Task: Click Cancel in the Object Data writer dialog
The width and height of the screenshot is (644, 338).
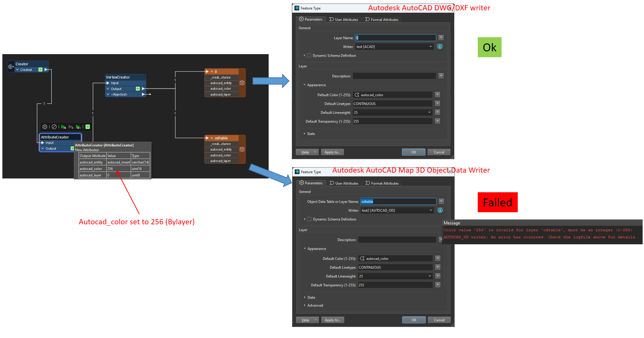Action: [x=439, y=320]
